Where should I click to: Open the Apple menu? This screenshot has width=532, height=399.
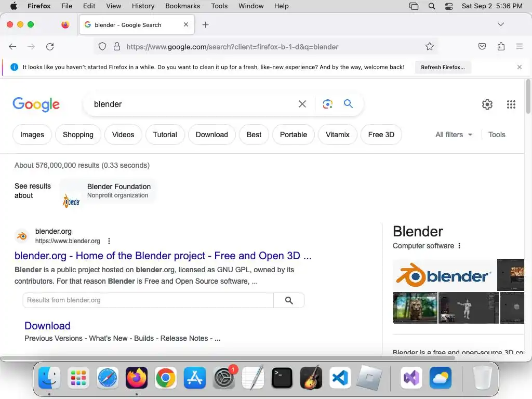[14, 6]
